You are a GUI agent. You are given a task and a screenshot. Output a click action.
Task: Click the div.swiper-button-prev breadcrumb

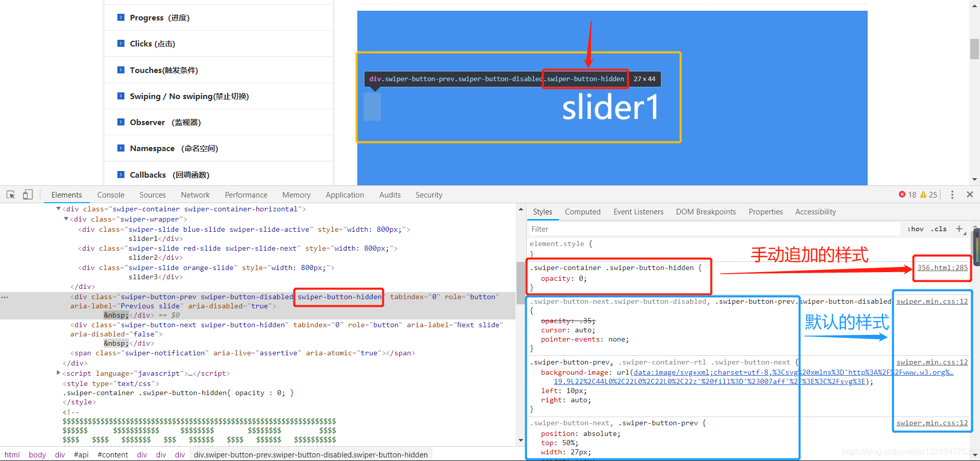[311, 454]
